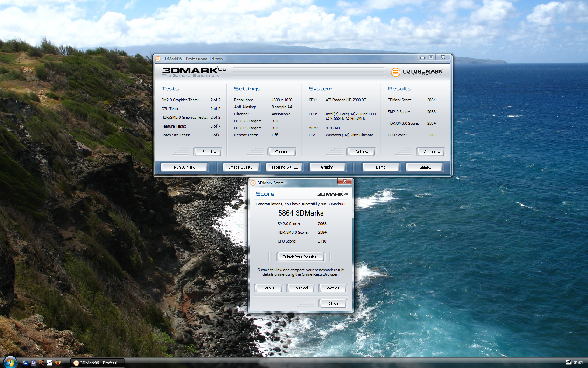Launch Firefox from quick launch
The image size is (588, 368).
click(58, 363)
